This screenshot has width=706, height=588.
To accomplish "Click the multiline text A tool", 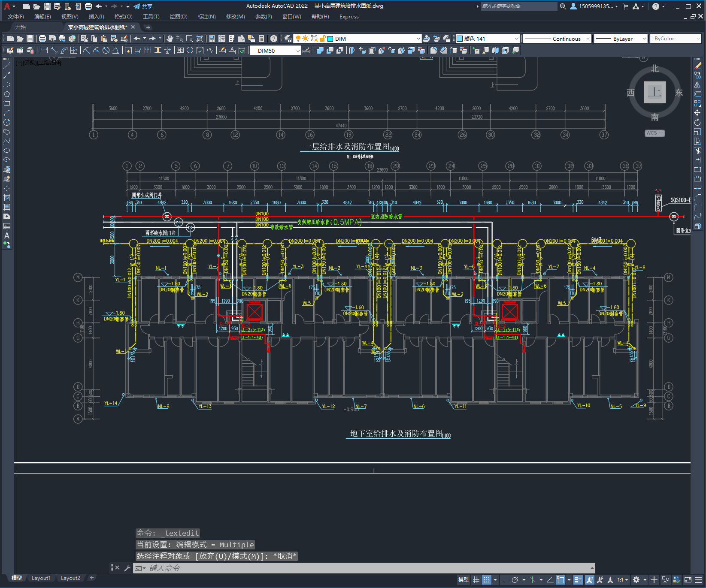I will [7, 235].
